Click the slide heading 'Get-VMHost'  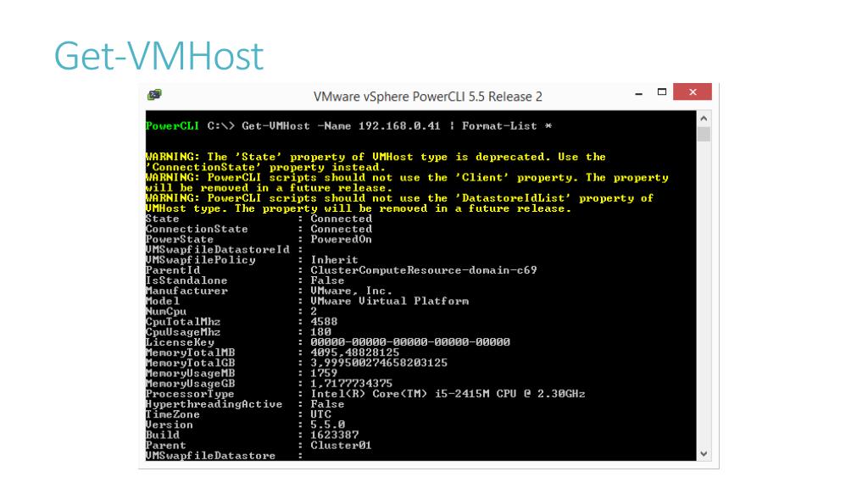pyautogui.click(x=159, y=56)
